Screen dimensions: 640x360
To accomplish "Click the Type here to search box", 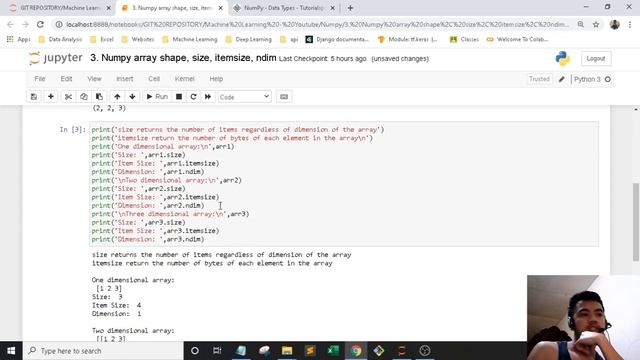I will [103, 351].
